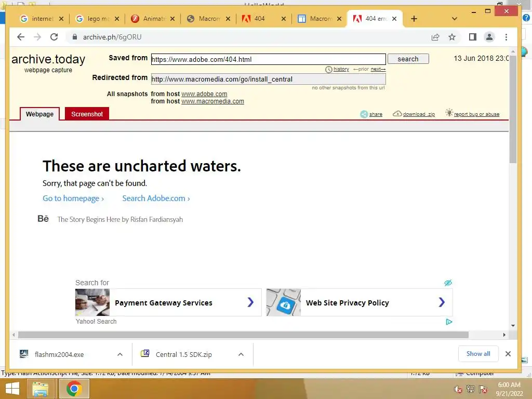Click Chrome icon in taskbar
The image size is (532, 399).
(74, 389)
